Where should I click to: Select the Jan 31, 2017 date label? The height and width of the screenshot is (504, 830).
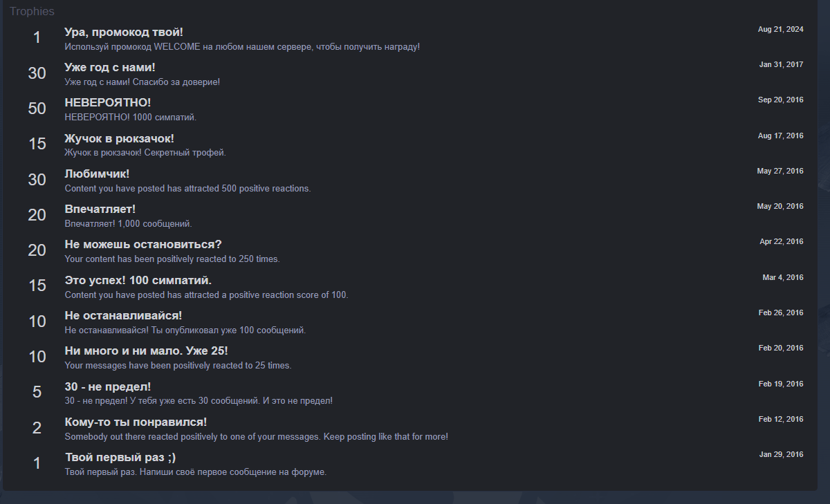(x=782, y=64)
